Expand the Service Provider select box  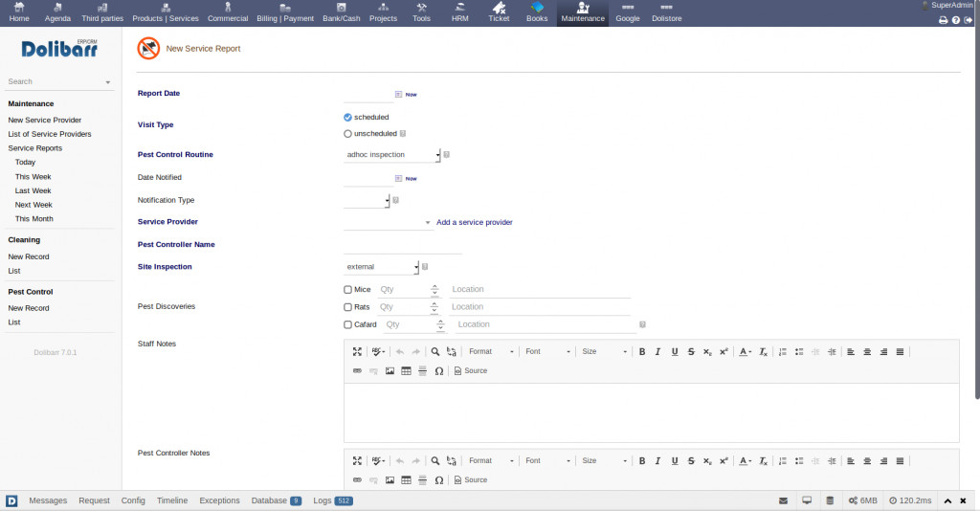click(389, 222)
